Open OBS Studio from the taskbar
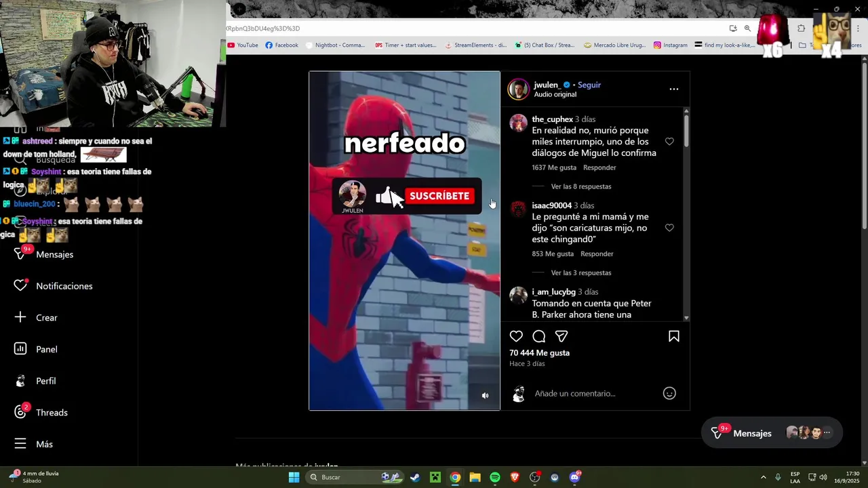 [x=535, y=477]
